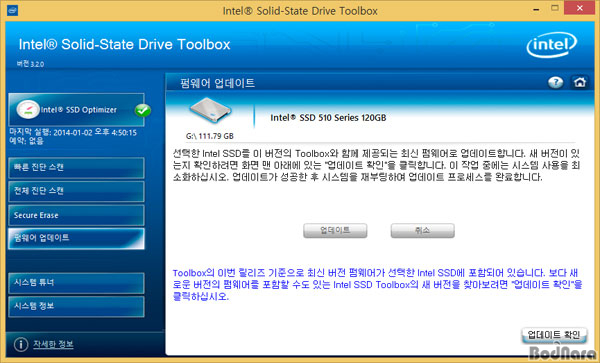The width and height of the screenshot is (600, 363).
Task: Open Intel SSD Optimizer
Action: coord(76,110)
